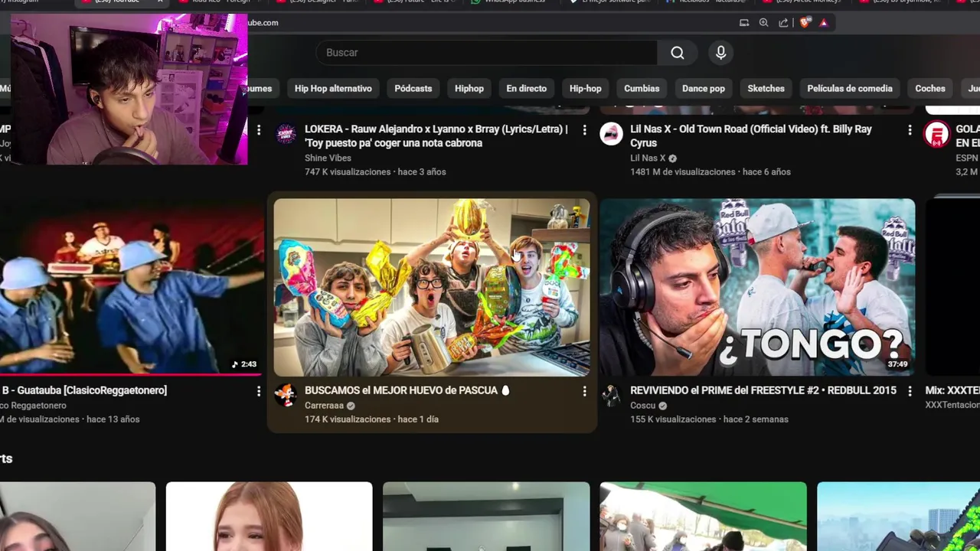Open more options for BUSCAMOS el MEJOR HUEVO video
This screenshot has width=980, height=551.
point(584,391)
